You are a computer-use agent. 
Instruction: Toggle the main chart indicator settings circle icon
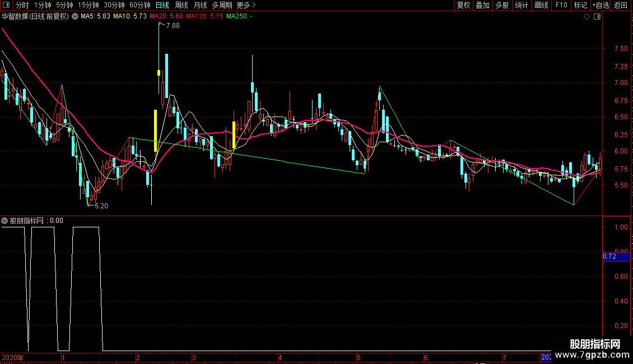click(x=75, y=17)
